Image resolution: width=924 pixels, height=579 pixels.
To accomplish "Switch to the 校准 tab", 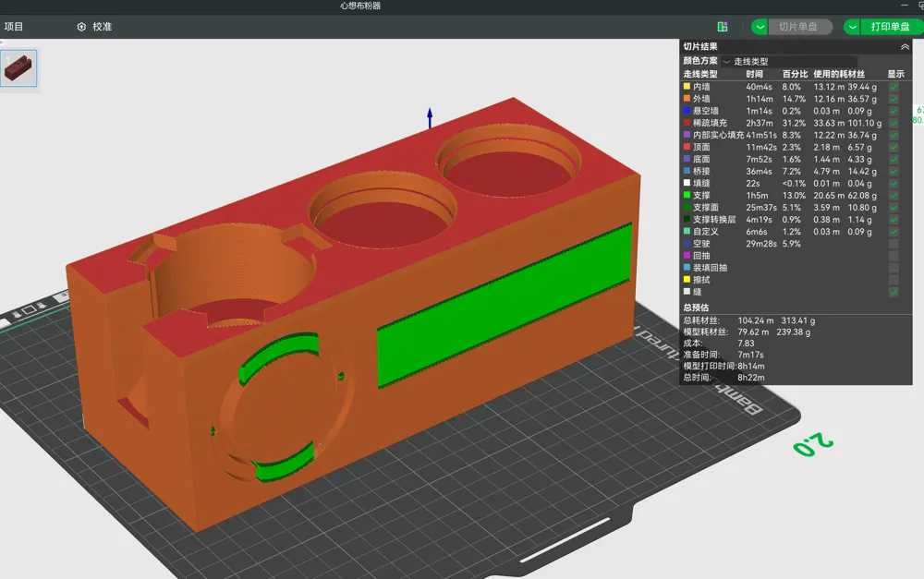I will click(102, 27).
